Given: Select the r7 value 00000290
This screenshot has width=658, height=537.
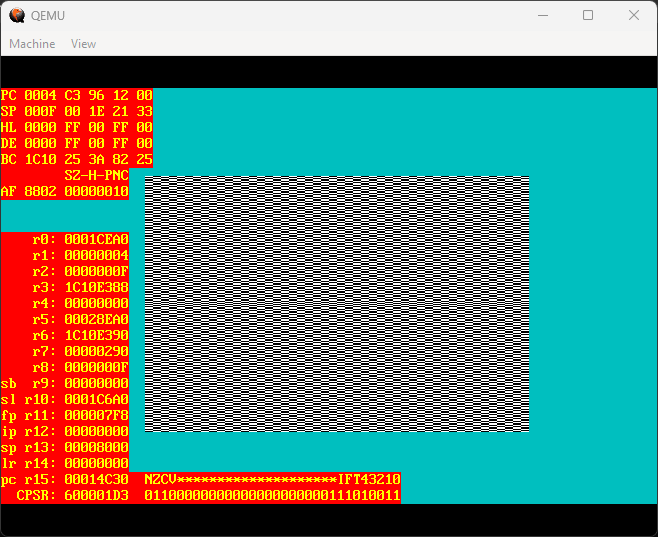Looking at the screenshot, I should click(96, 352).
